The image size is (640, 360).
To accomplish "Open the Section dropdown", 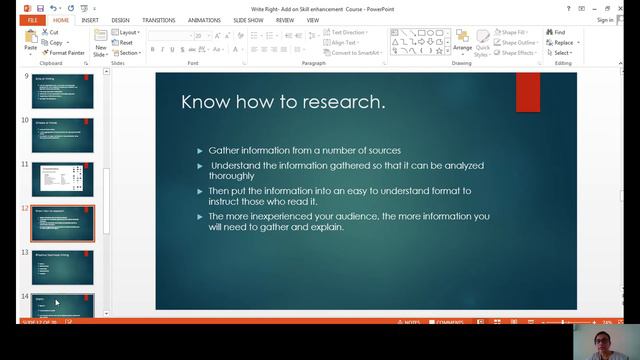I will tap(127, 53).
